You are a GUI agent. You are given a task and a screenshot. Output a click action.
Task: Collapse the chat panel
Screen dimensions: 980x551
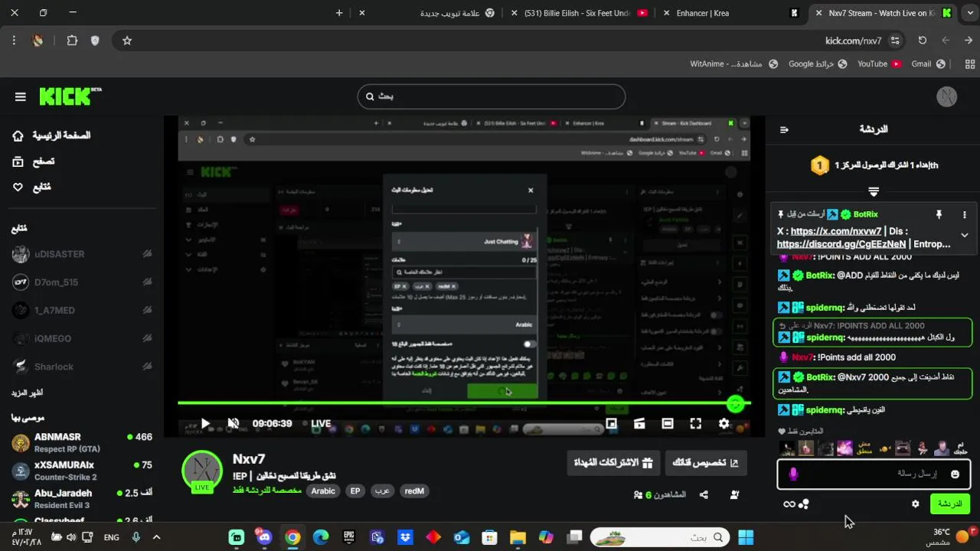tap(784, 129)
